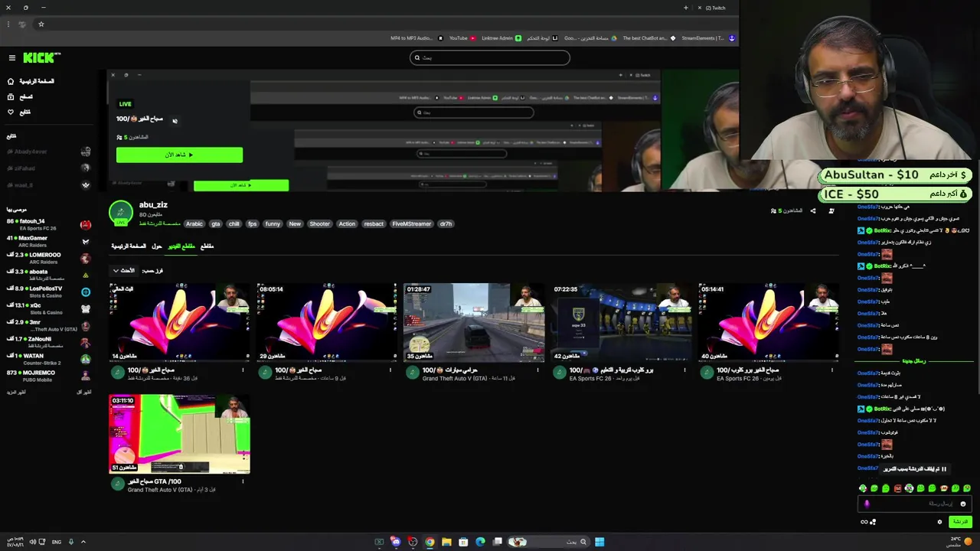The image size is (980, 551).
Task: Click the green chat send button
Action: click(x=960, y=522)
